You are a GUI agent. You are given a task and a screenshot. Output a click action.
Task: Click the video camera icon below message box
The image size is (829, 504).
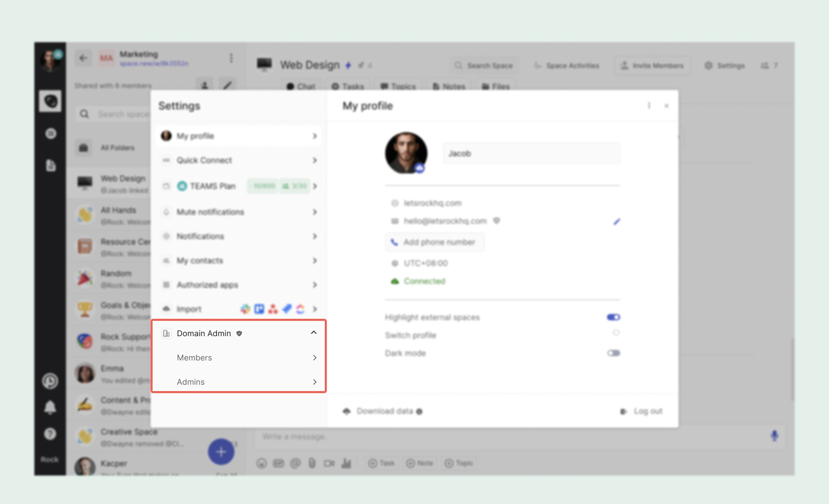(329, 463)
